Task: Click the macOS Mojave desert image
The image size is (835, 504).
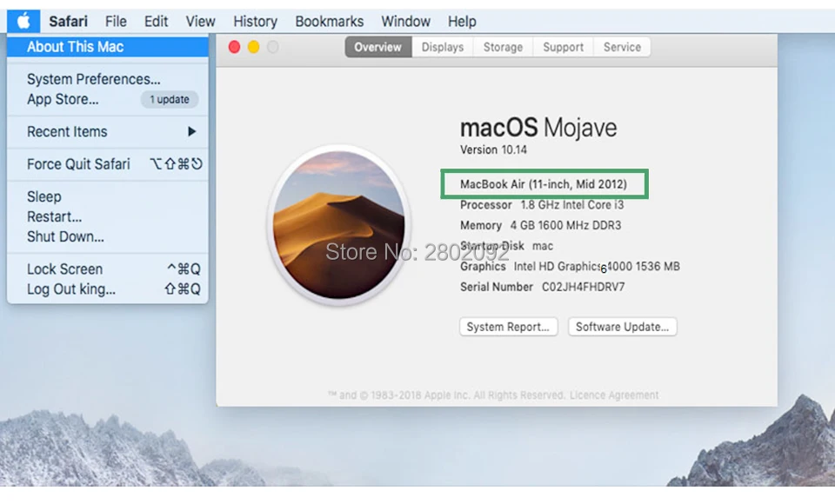Action: pyautogui.click(x=338, y=224)
